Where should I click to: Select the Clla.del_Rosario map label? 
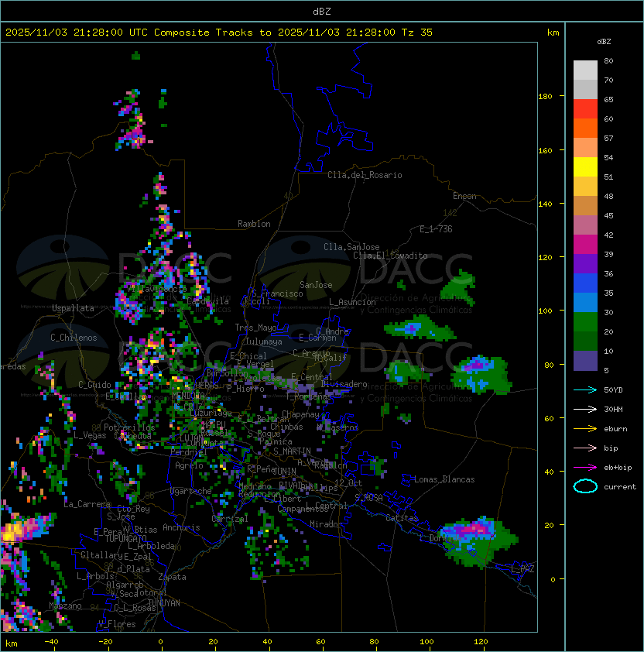coord(365,175)
